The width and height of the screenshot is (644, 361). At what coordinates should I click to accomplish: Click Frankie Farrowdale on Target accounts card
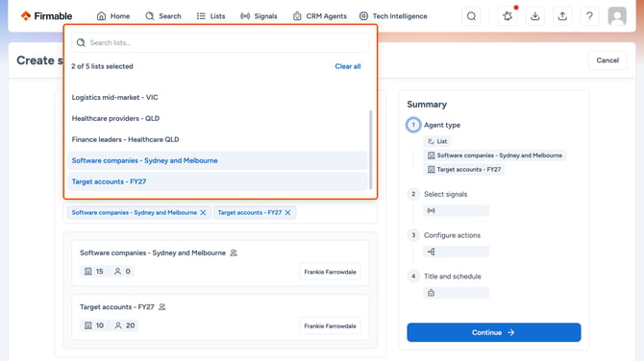point(331,326)
